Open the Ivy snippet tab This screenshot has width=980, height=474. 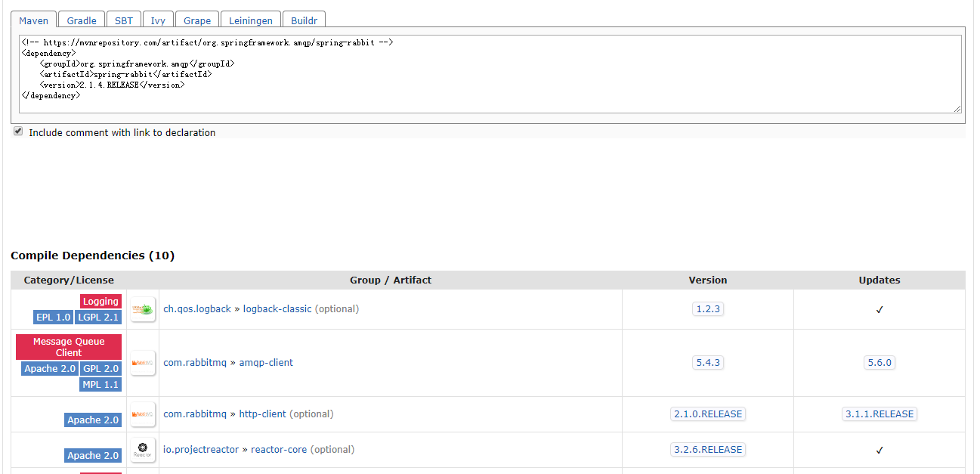click(x=158, y=20)
